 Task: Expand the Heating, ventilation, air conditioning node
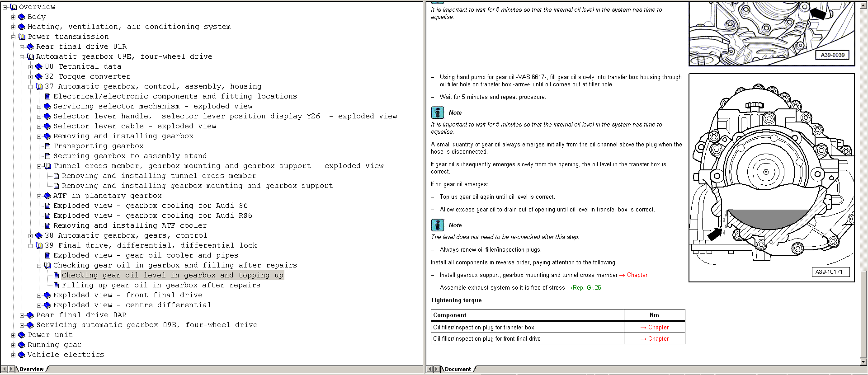point(13,27)
